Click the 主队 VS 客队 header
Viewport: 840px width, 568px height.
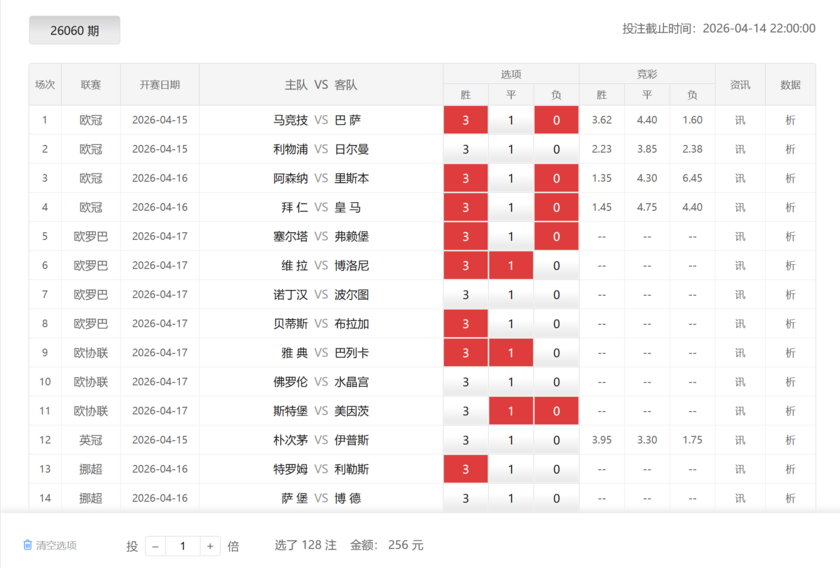pos(321,85)
